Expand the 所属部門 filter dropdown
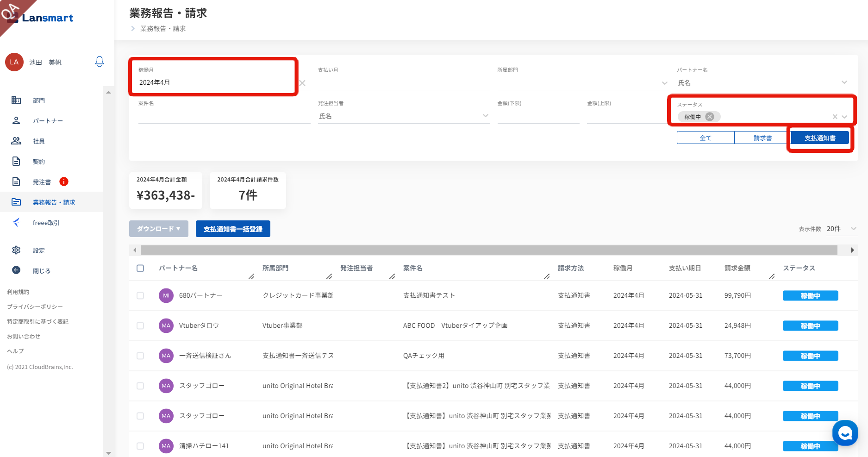The width and height of the screenshot is (868, 457). pos(664,83)
